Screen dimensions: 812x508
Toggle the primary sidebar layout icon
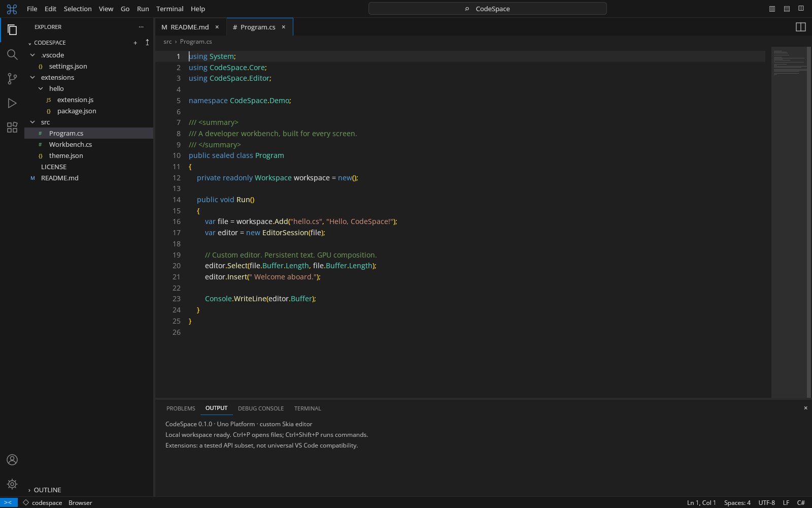[772, 9]
